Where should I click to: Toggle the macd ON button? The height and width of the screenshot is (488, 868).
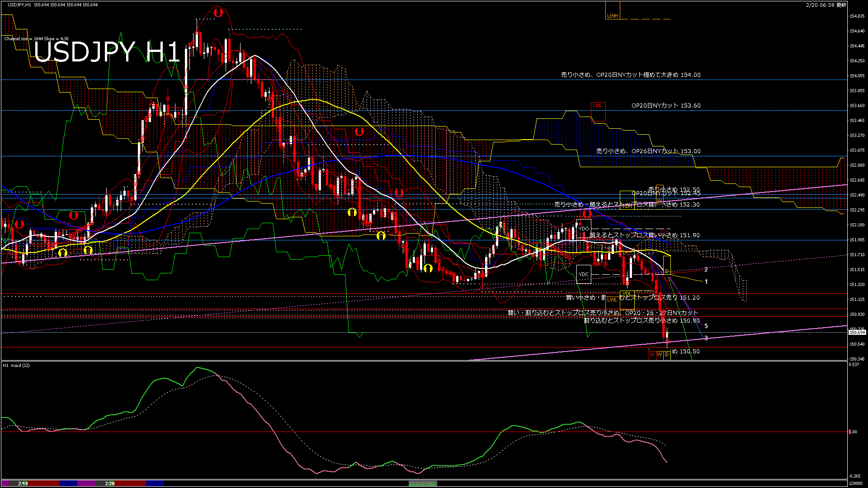(x=423, y=484)
